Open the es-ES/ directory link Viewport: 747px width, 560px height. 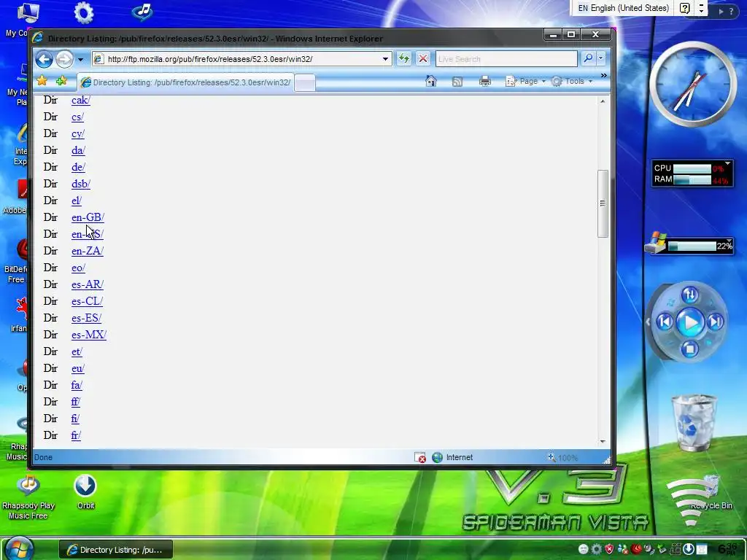tap(86, 318)
